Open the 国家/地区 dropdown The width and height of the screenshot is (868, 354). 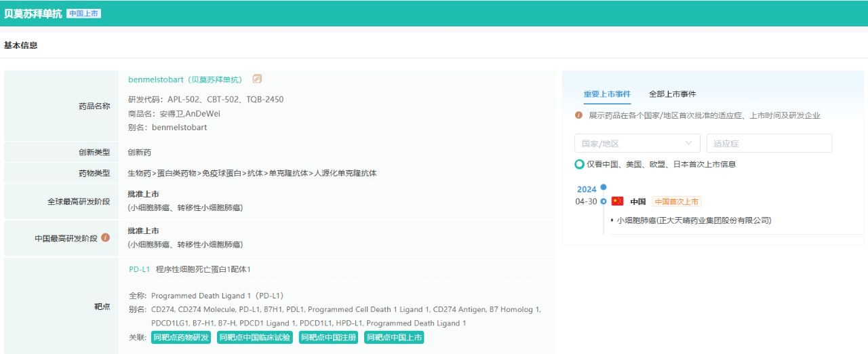point(637,143)
